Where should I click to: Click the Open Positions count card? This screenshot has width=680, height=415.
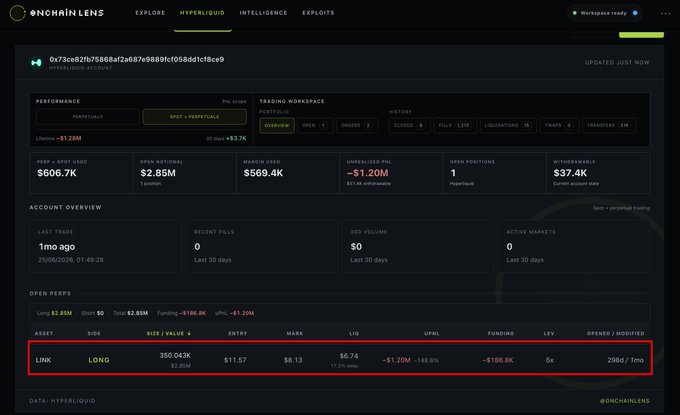(x=494, y=173)
